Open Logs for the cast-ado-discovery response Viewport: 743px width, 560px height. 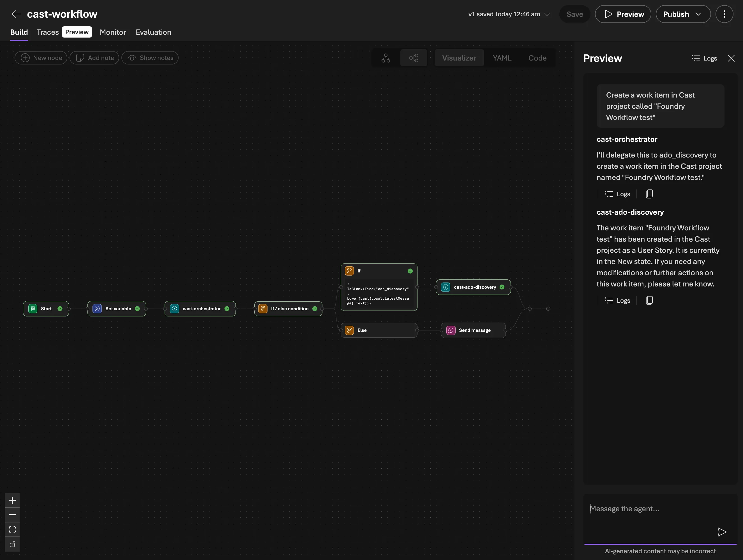coord(617,300)
